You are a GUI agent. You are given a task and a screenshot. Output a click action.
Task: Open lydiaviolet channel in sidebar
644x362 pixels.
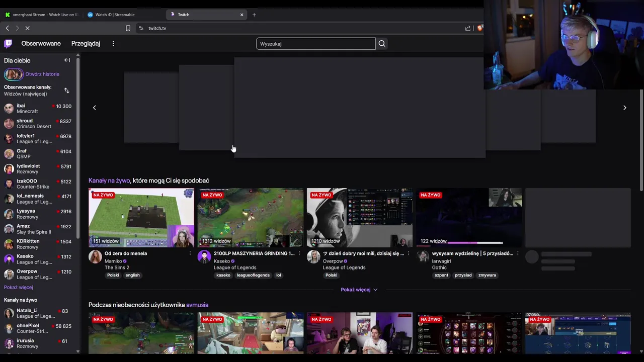pos(38,169)
